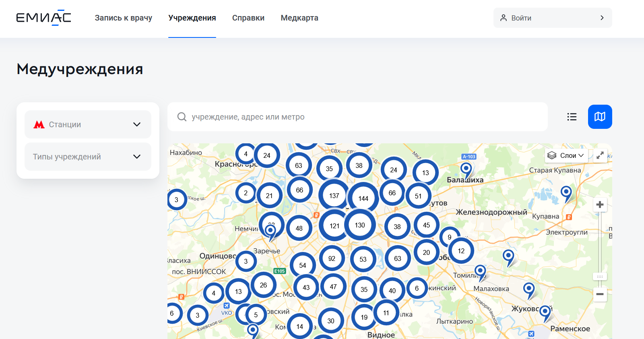Select the Учреждения tab
The image size is (644, 339).
[x=192, y=18]
